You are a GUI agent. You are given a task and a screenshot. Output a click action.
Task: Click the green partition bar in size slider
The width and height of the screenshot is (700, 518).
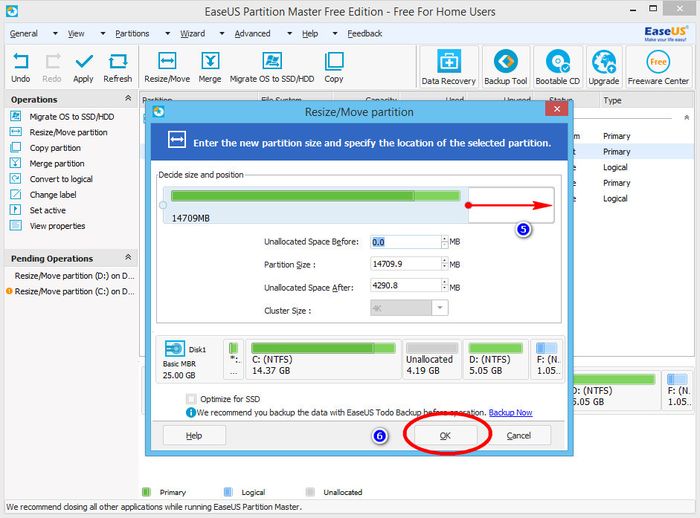click(315, 196)
